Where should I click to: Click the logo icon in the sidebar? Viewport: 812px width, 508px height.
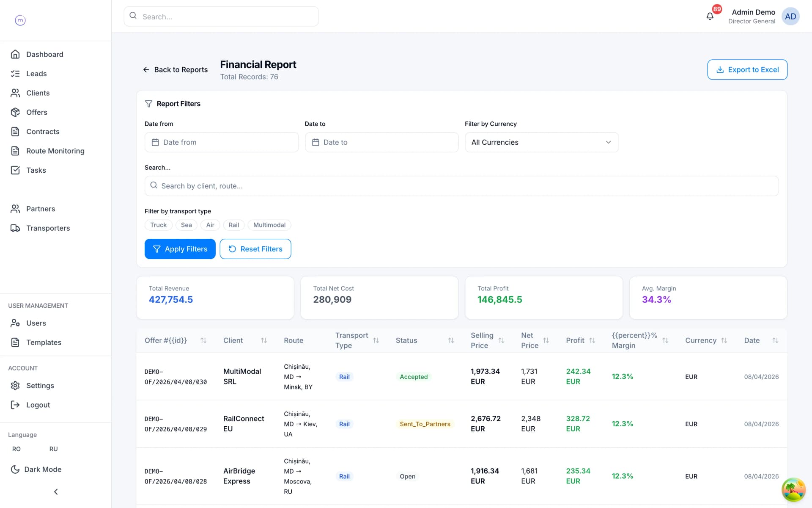(20, 20)
